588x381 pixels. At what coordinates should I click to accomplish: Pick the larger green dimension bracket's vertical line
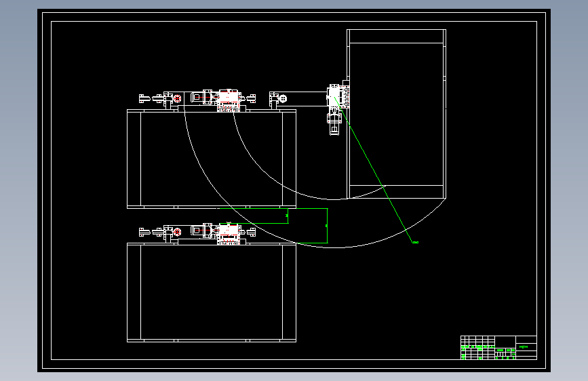(328, 226)
